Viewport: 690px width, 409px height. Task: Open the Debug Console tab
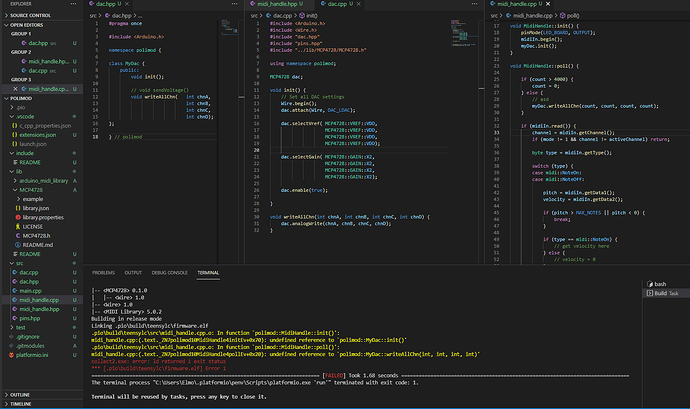[x=169, y=273]
